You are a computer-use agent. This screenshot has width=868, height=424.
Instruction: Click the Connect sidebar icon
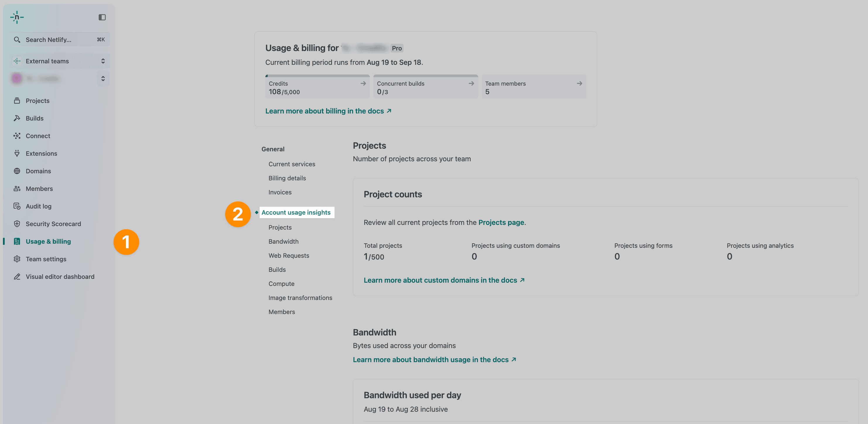pos(17,135)
